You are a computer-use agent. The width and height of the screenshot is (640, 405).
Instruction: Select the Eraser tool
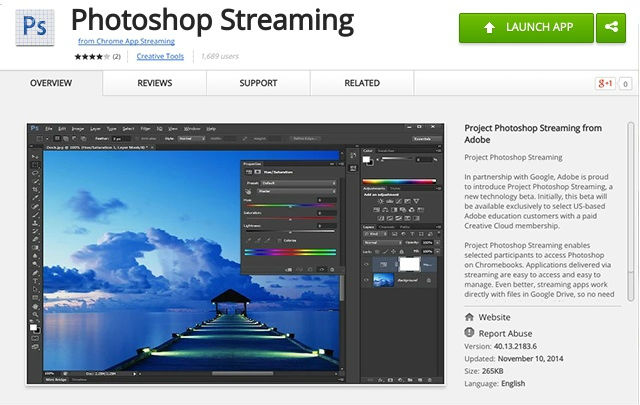36,239
